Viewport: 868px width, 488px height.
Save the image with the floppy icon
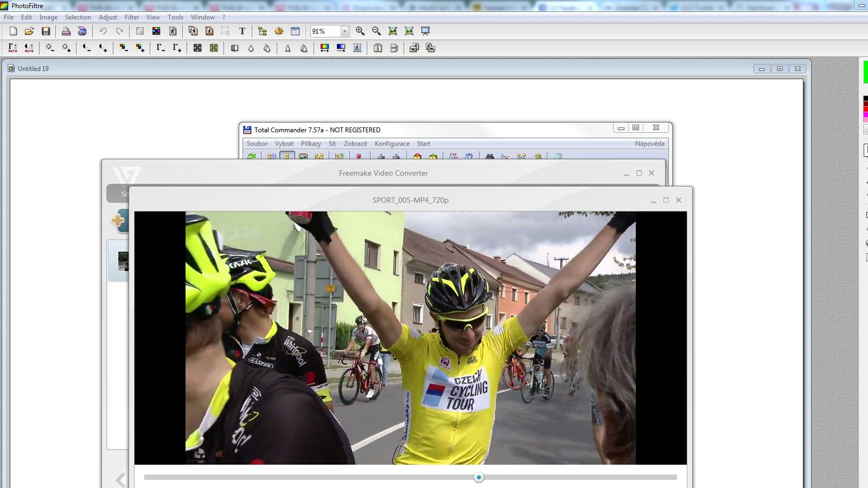click(x=46, y=31)
